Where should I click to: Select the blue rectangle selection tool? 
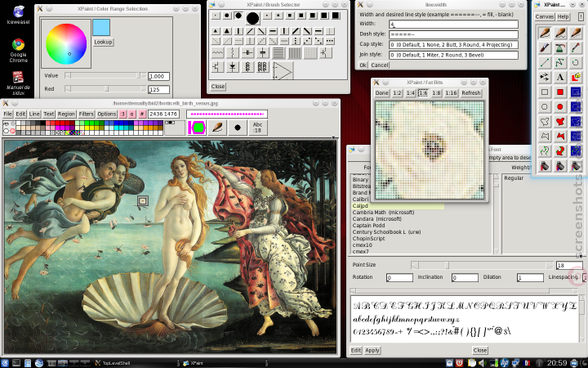[576, 92]
